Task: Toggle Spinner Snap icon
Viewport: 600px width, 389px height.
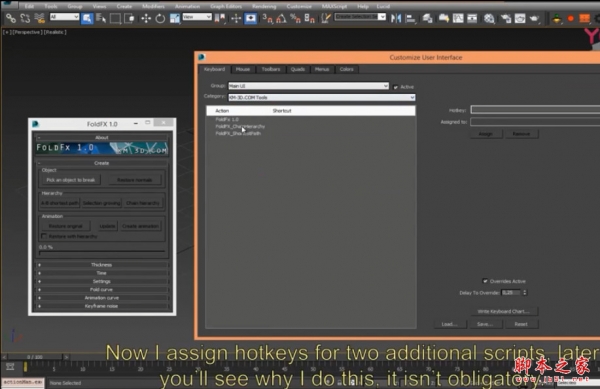Action: click(x=309, y=18)
